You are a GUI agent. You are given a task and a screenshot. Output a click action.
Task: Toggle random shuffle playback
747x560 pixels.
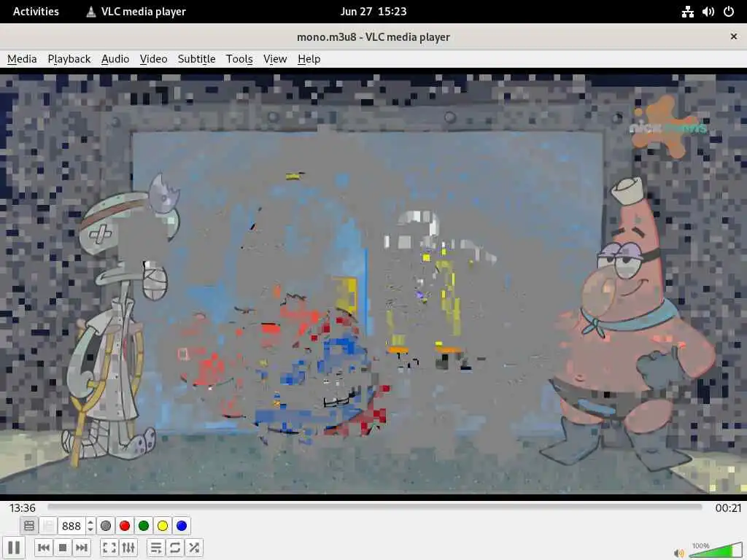coord(194,548)
